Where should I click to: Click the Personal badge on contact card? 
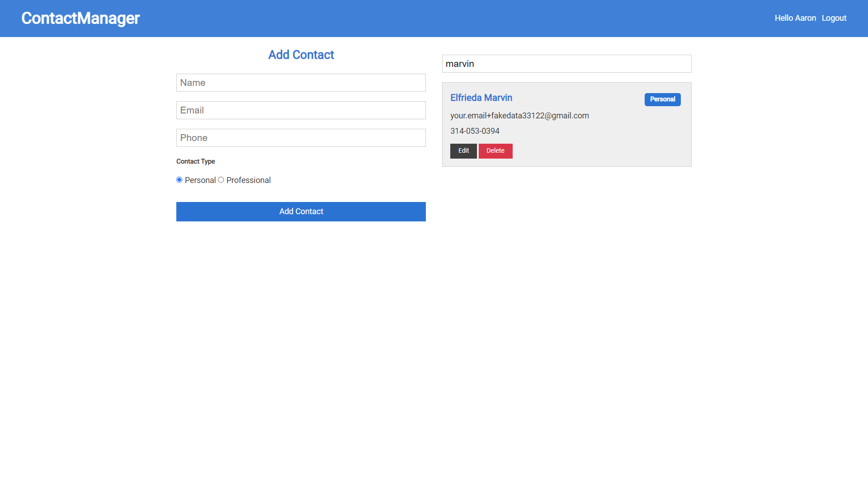pos(662,99)
